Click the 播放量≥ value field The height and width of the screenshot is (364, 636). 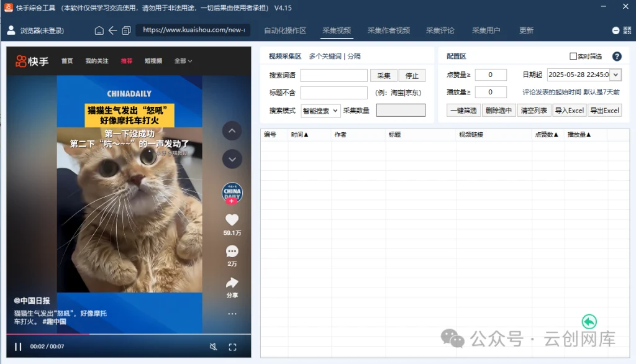point(491,92)
